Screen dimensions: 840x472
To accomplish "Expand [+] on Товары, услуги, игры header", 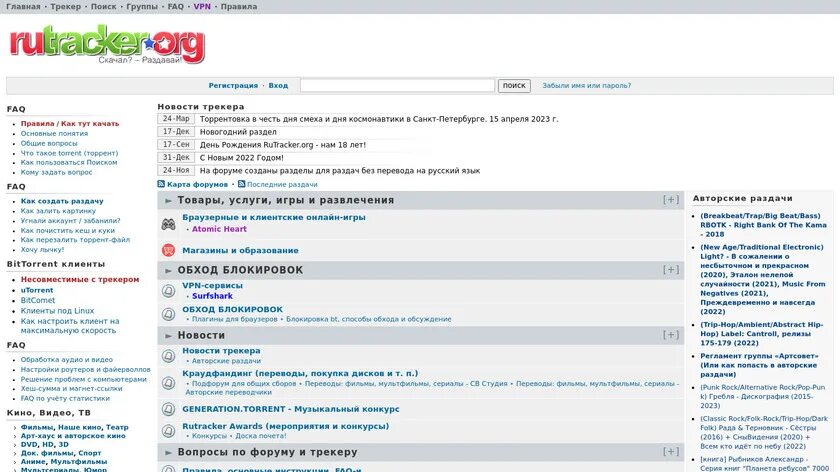I will pos(671,200).
